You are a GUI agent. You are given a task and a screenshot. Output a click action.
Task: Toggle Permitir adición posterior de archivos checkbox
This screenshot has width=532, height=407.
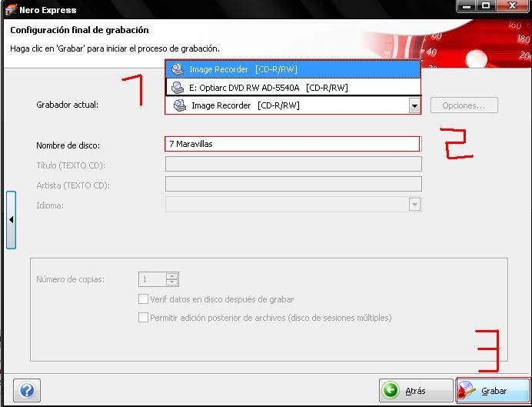click(x=143, y=318)
